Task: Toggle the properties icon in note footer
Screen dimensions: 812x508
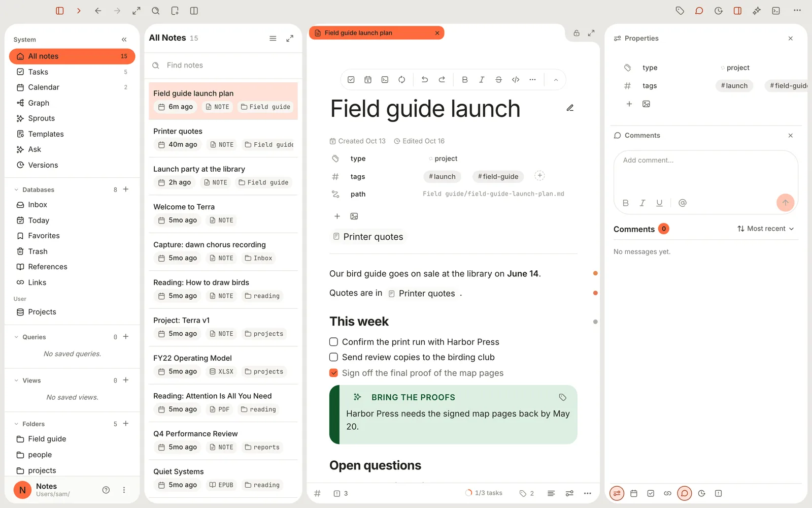Action: (x=569, y=493)
